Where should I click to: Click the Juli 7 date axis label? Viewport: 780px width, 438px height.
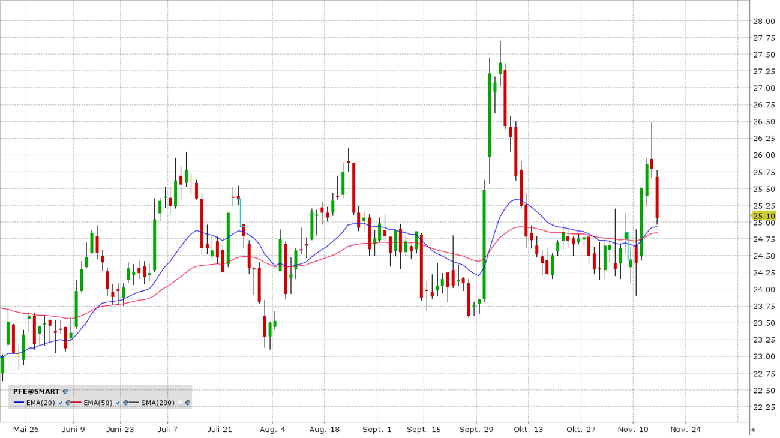(168, 429)
